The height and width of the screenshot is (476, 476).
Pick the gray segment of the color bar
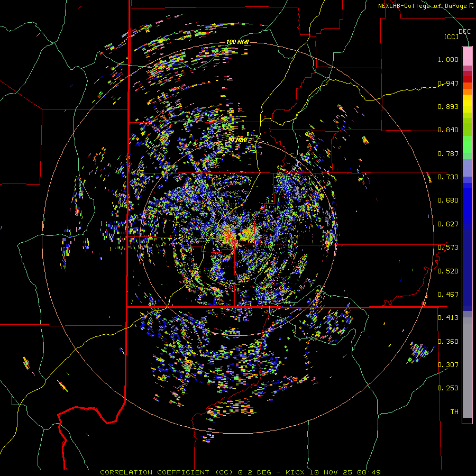click(467, 368)
